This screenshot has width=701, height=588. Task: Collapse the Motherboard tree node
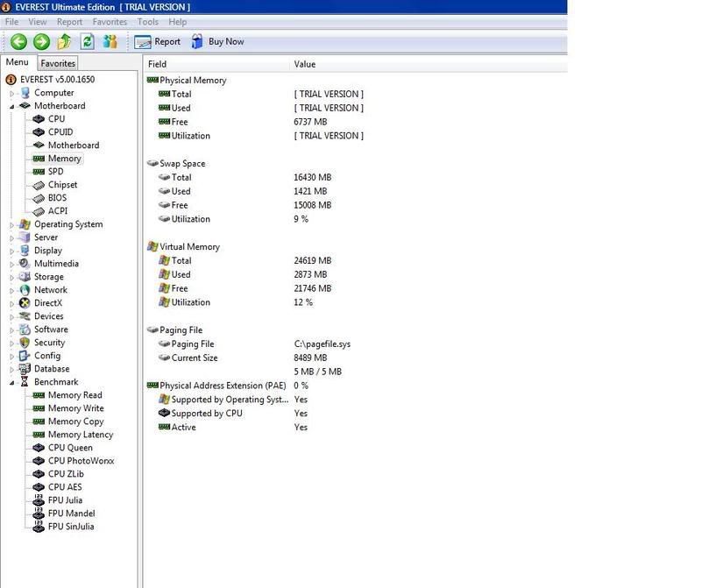tap(12, 106)
